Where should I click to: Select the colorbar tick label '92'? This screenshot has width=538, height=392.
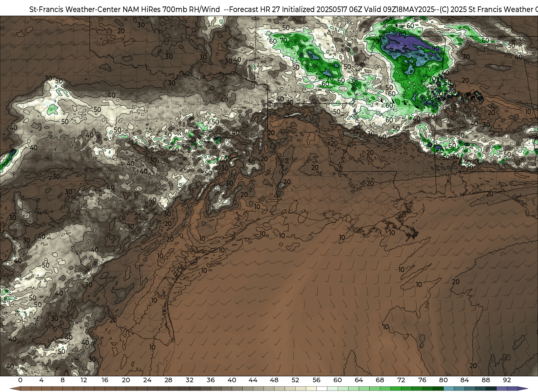coord(507,380)
